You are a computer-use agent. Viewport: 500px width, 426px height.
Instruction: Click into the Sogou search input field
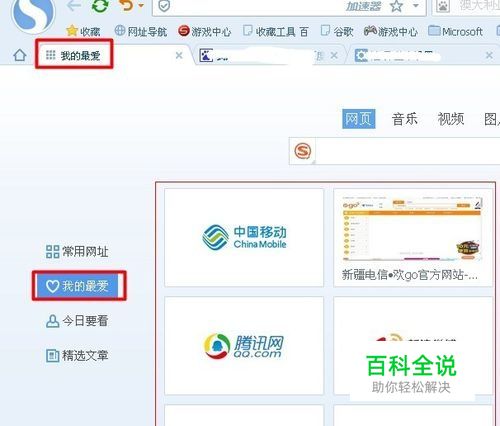(x=408, y=151)
